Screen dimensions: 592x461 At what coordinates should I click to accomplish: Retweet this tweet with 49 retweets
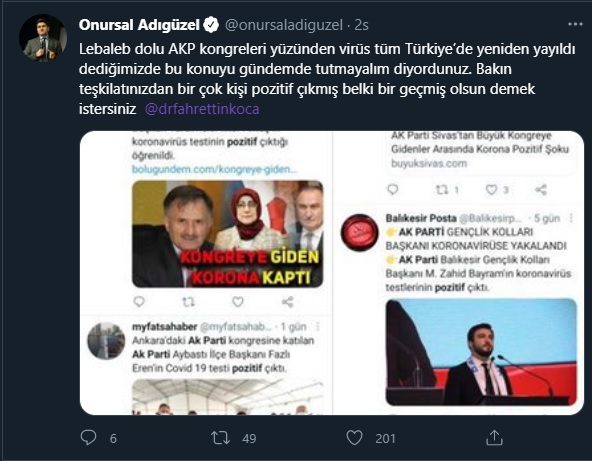220,438
